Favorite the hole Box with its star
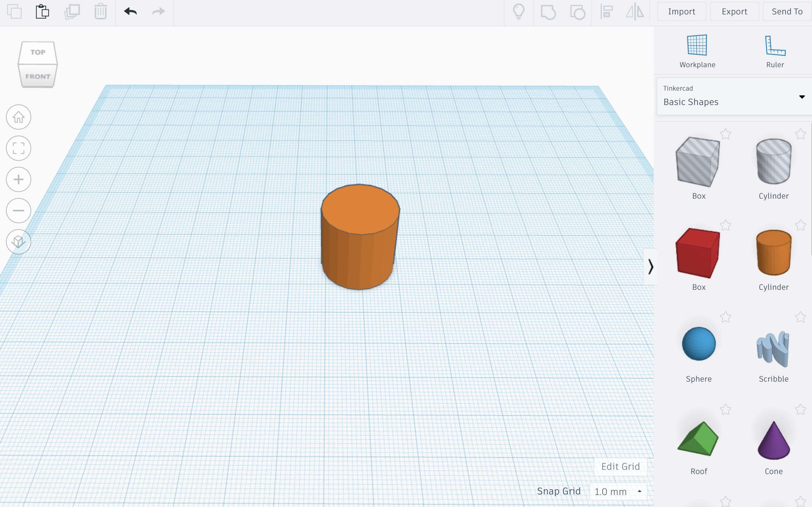The height and width of the screenshot is (507, 812). click(726, 134)
